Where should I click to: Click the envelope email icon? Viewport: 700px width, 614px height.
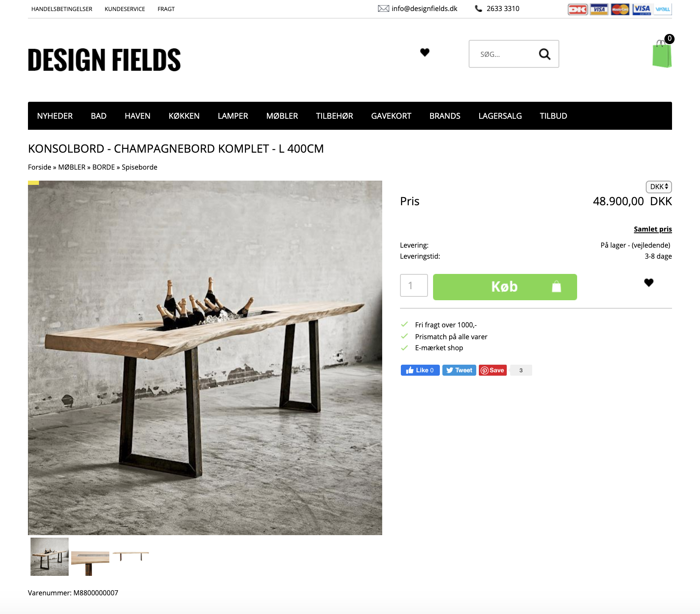(x=383, y=8)
